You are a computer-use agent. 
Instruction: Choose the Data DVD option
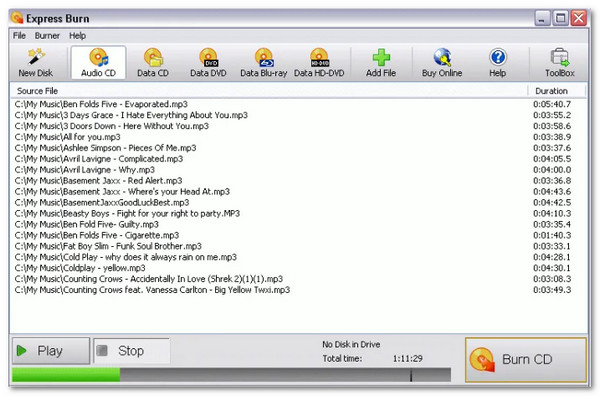[x=208, y=63]
